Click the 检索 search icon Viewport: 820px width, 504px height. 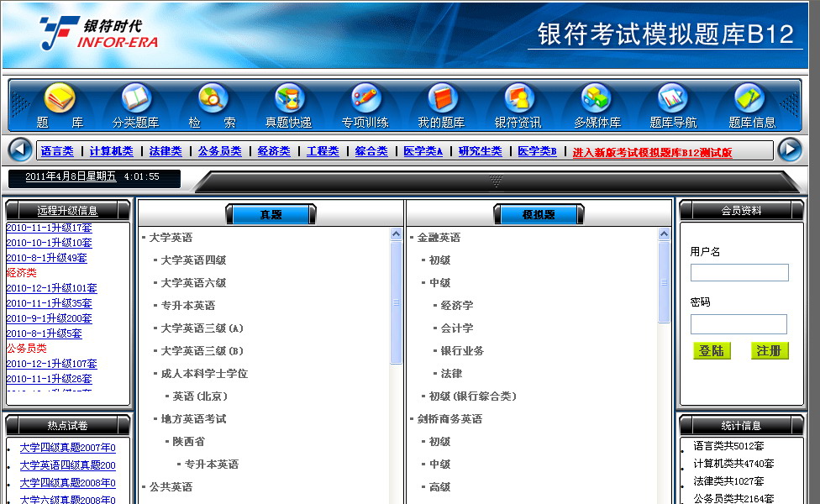(x=213, y=99)
